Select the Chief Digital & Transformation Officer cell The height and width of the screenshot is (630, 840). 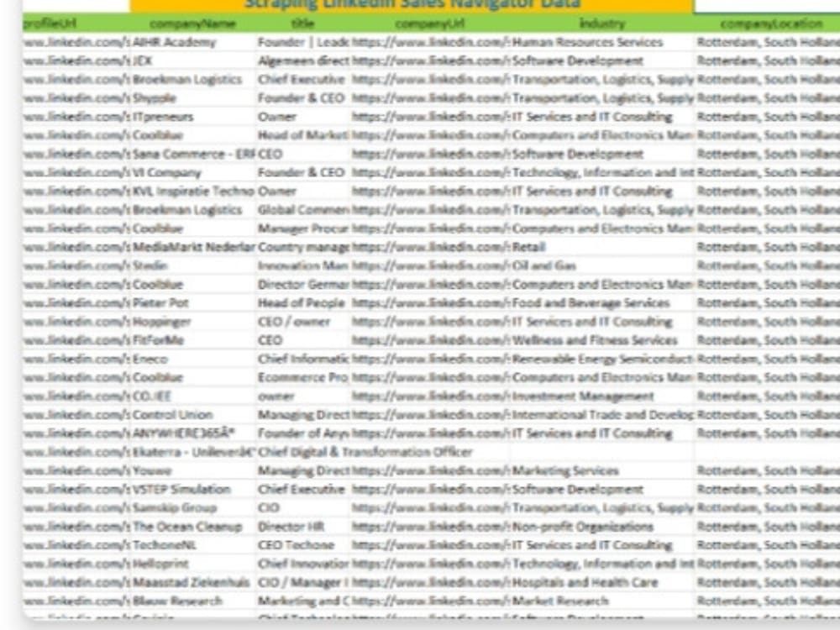pyautogui.click(x=365, y=452)
